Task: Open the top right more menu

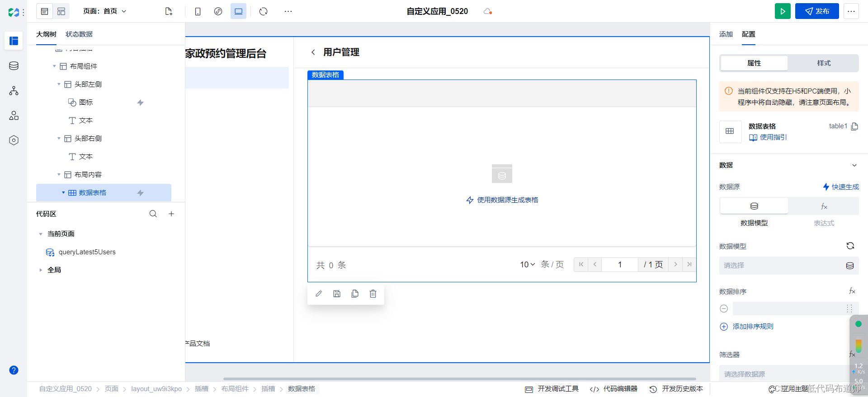Action: click(851, 11)
